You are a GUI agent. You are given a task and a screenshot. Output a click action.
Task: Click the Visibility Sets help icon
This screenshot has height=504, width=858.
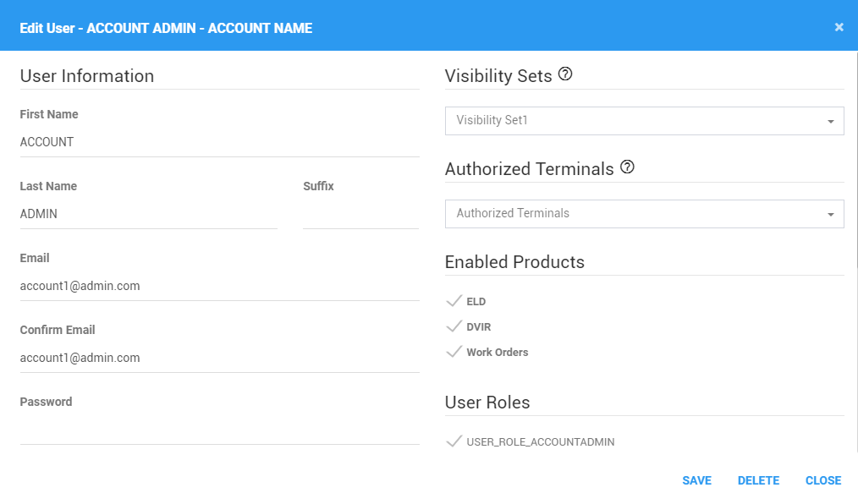pos(565,74)
